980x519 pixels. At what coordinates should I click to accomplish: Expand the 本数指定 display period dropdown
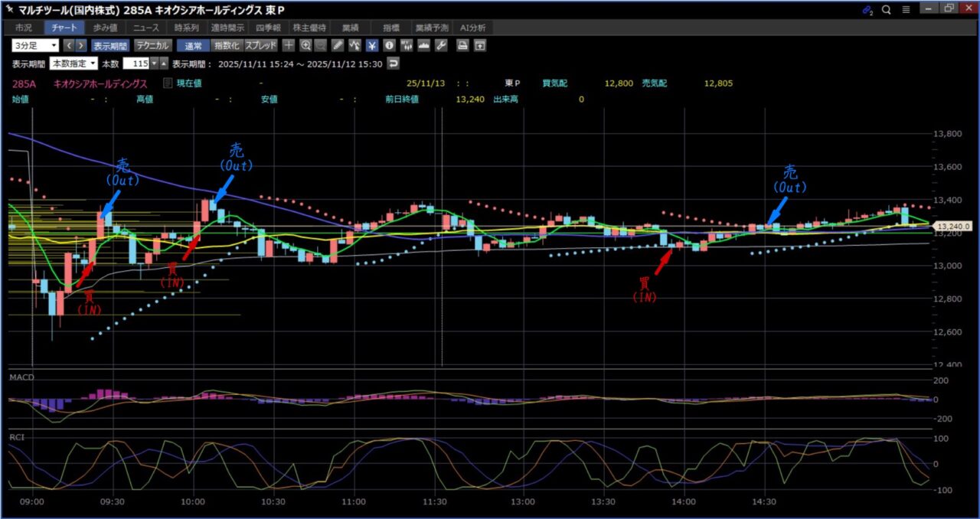(x=73, y=64)
